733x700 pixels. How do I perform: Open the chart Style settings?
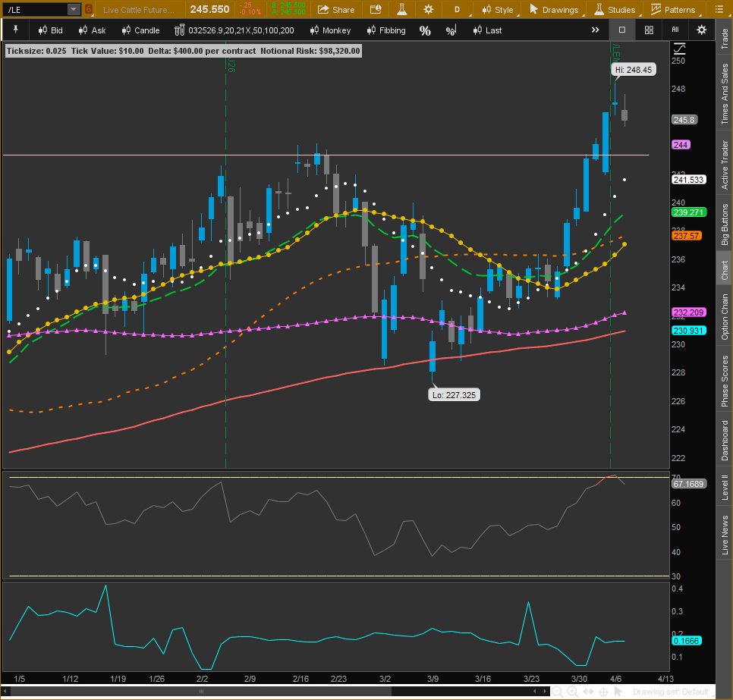[x=499, y=10]
